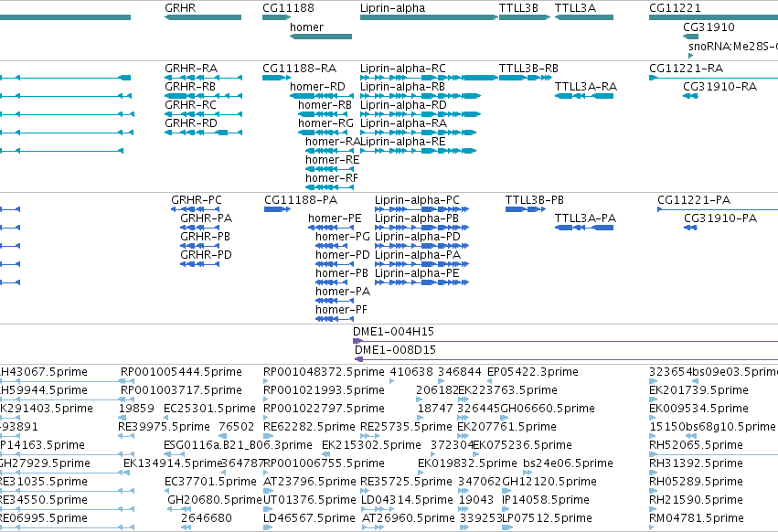
Task: Select EST bs24e06.5prime
Action: tap(528, 473)
